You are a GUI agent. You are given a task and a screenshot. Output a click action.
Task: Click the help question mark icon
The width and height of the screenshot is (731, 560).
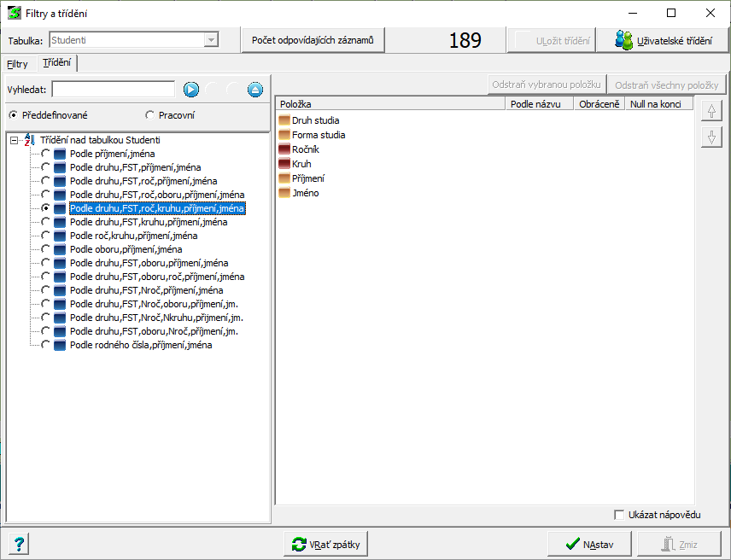pos(20,544)
